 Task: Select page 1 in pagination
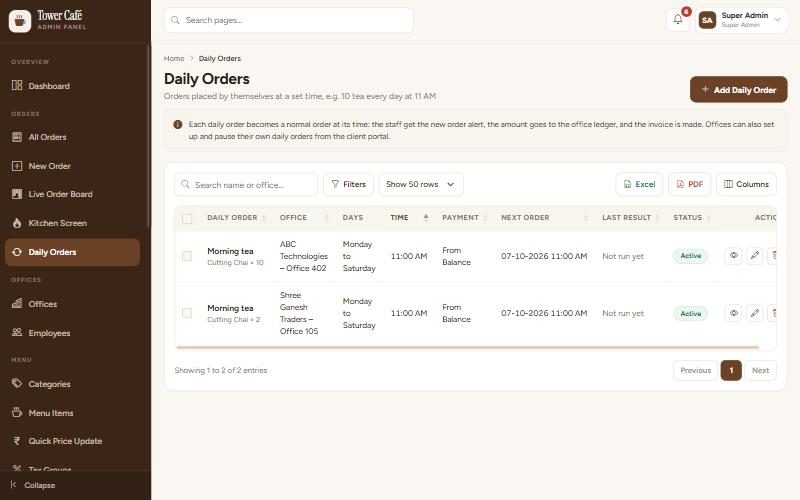click(731, 370)
